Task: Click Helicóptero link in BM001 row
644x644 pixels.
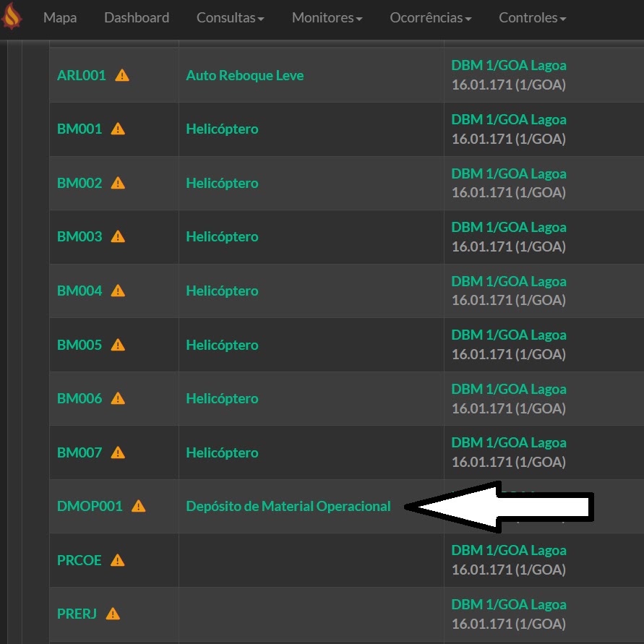Action: pyautogui.click(x=222, y=129)
